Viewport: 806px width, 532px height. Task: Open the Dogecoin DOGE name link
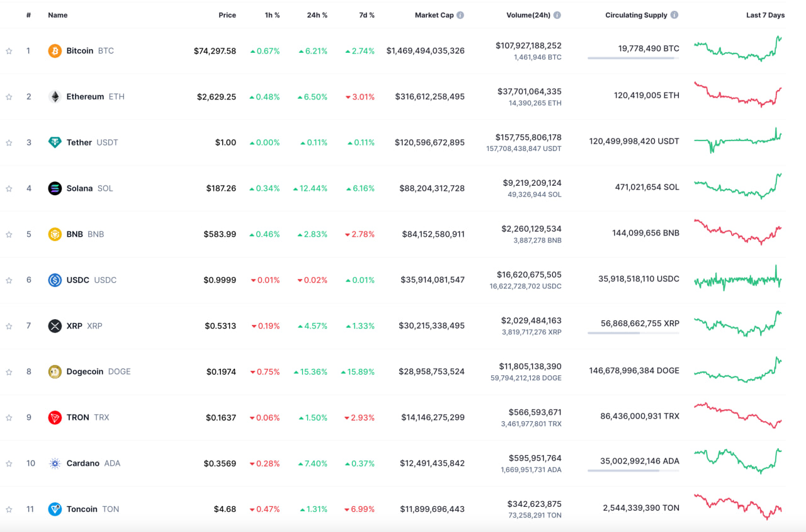(x=98, y=371)
